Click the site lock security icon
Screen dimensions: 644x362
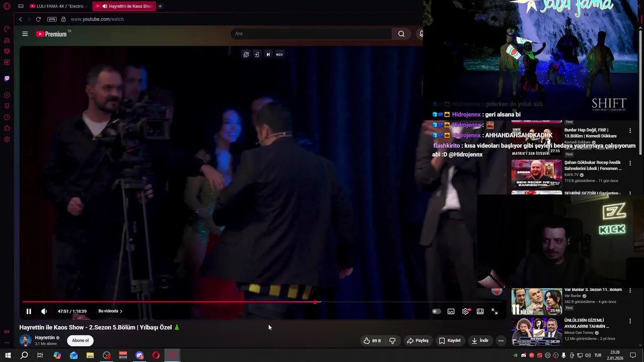click(x=63, y=19)
